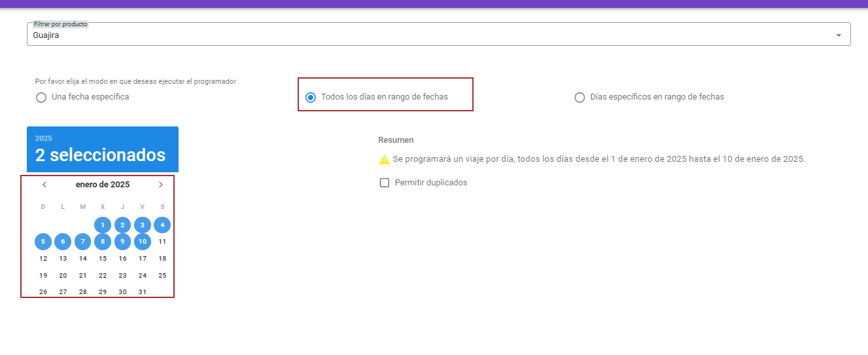The height and width of the screenshot is (355, 868).
Task: Go to next month in calendar
Action: point(161,185)
